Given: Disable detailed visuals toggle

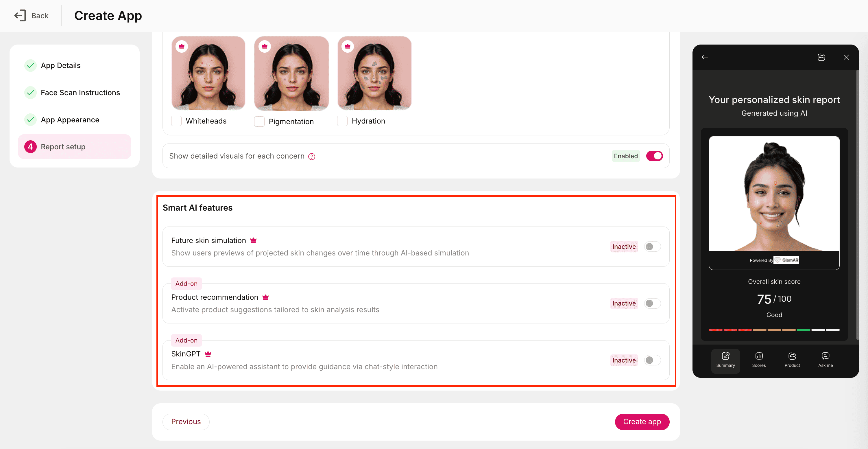Looking at the screenshot, I should click(654, 156).
